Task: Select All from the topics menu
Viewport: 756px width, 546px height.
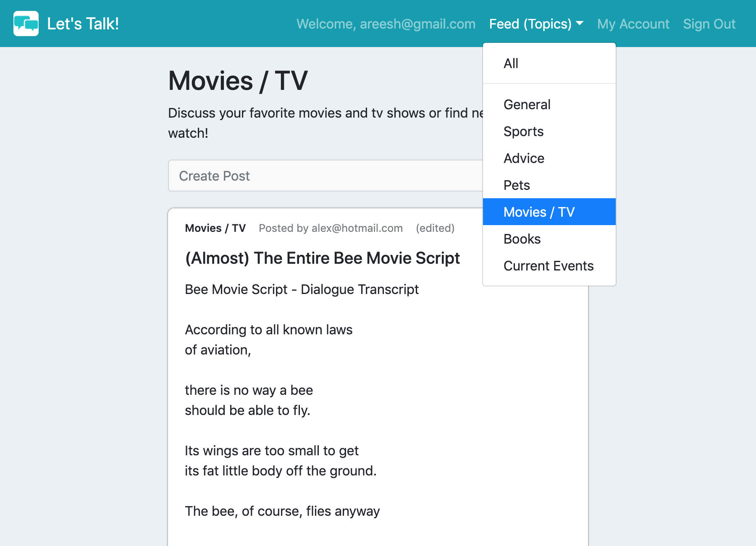Action: [511, 63]
